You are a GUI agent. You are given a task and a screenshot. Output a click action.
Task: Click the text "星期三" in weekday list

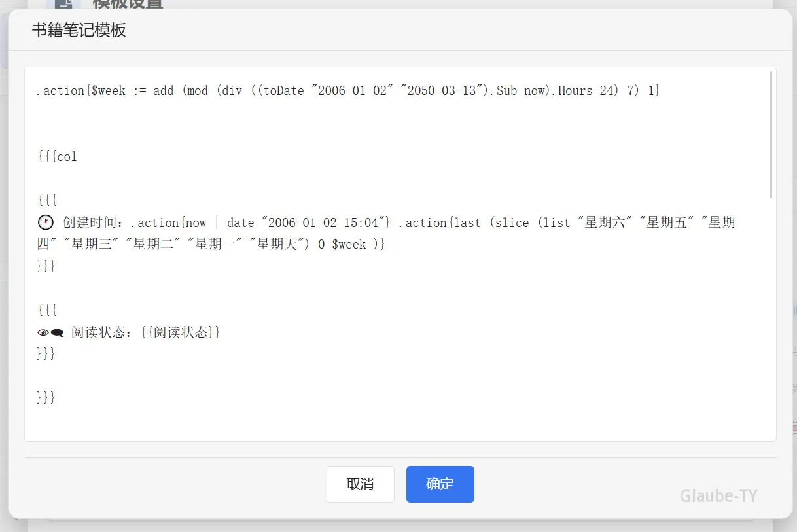(92, 245)
